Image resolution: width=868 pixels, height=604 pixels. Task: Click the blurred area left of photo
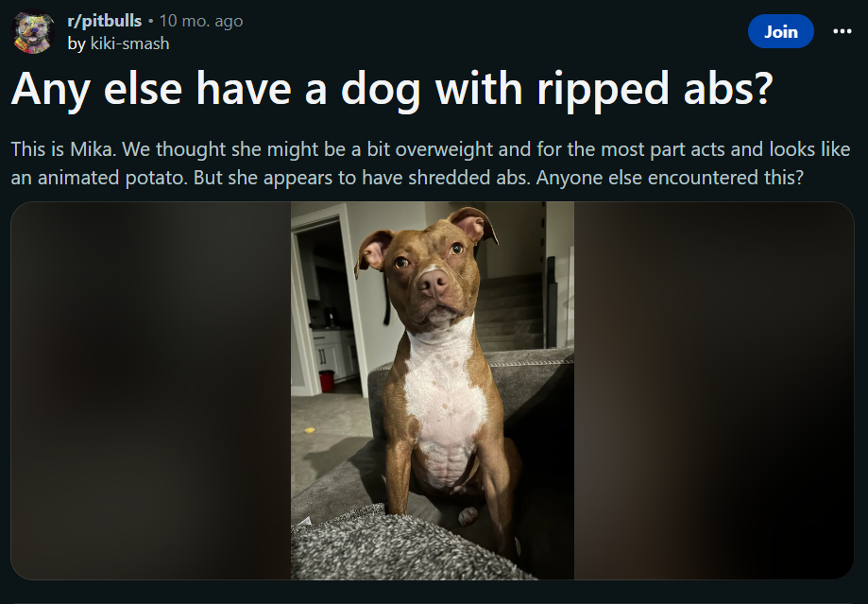click(151, 390)
